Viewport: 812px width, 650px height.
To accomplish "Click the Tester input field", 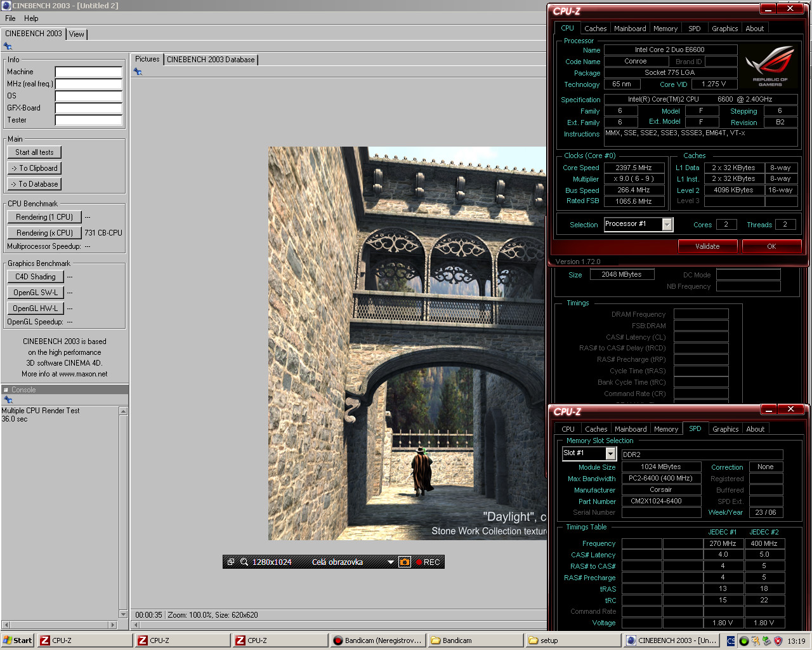I will pos(88,120).
